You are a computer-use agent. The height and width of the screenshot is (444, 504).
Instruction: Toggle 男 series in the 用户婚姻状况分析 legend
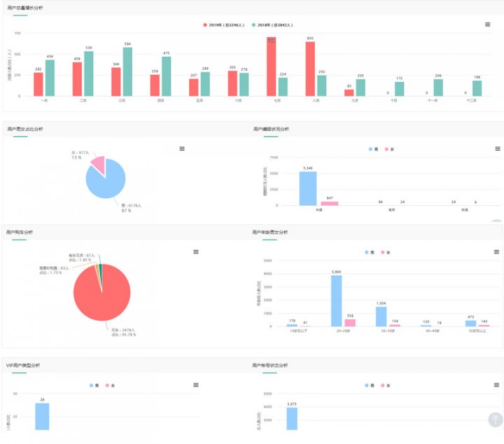pos(373,149)
